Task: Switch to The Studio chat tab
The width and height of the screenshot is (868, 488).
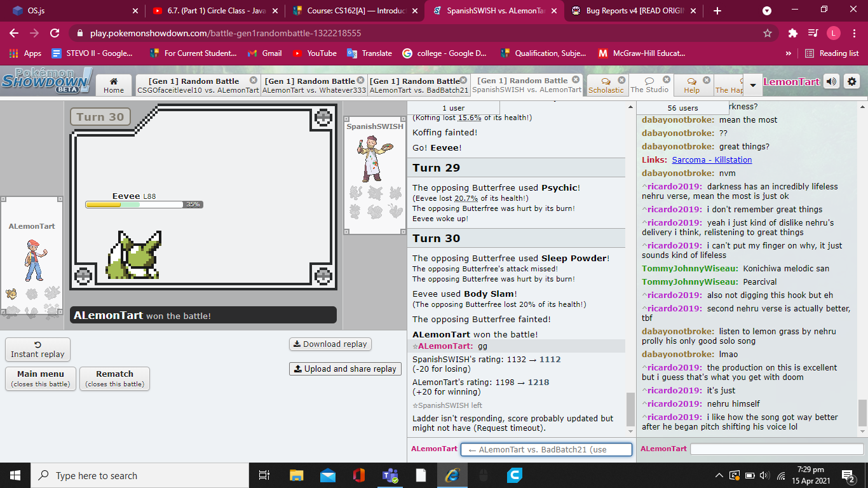Action: (x=649, y=85)
